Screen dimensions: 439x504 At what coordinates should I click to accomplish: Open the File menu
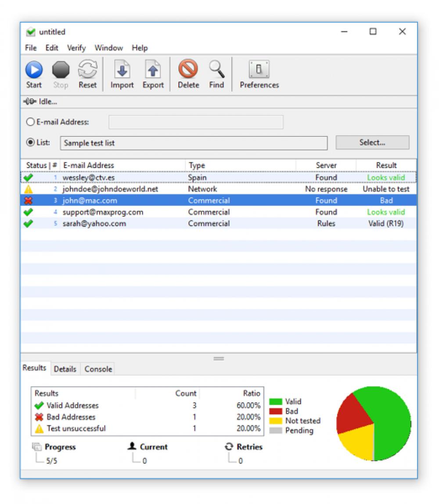(x=30, y=48)
